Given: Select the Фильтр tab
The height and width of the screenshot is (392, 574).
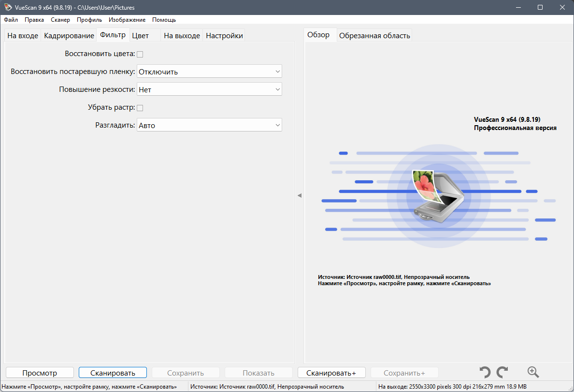Looking at the screenshot, I should click(x=113, y=35).
